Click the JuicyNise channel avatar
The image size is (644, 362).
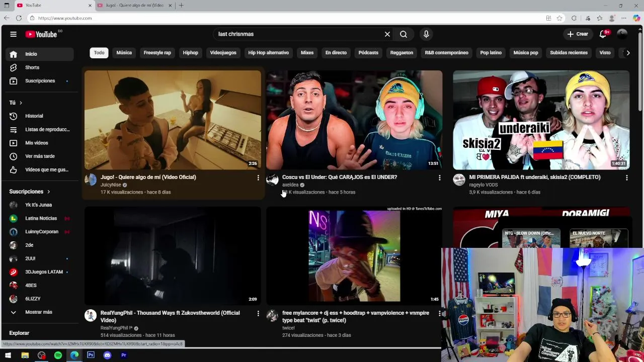point(91,180)
